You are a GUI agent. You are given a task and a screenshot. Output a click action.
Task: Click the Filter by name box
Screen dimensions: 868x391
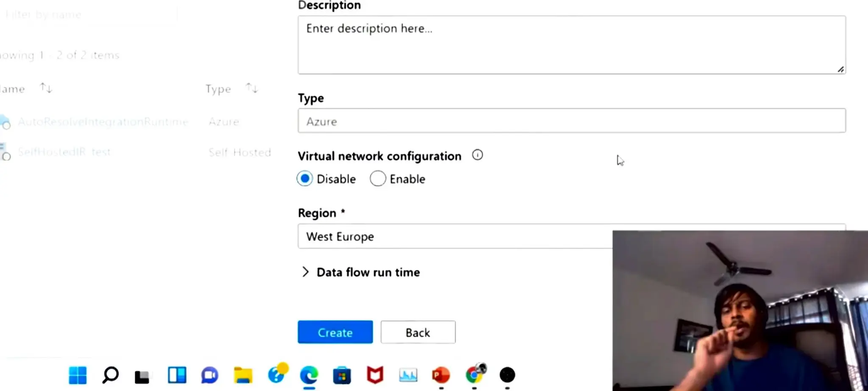point(89,15)
